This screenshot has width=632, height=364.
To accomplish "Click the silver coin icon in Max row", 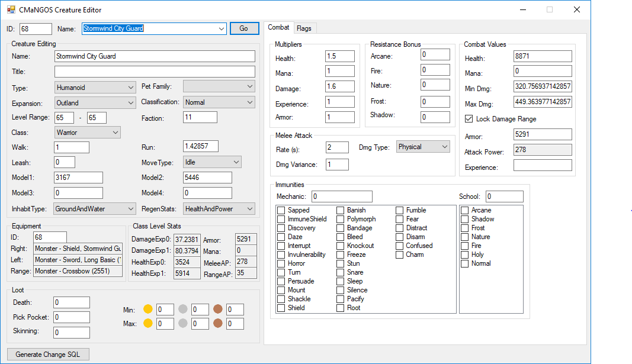I will tap(183, 323).
